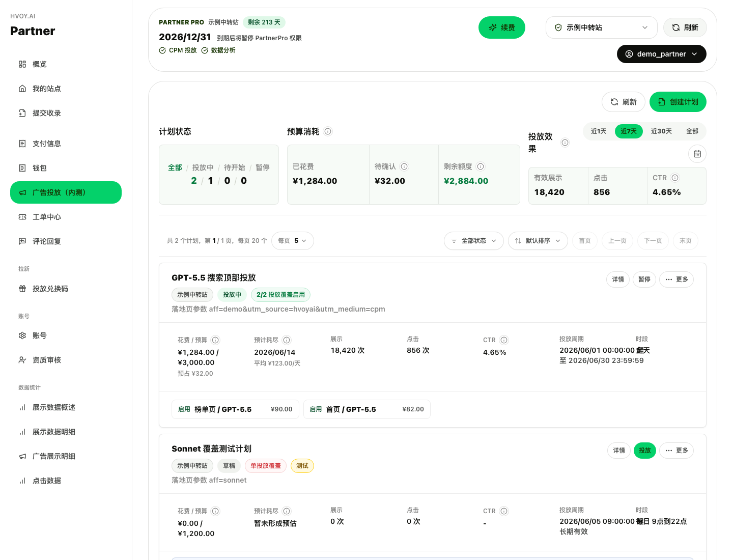The width and height of the screenshot is (733, 560).
Task: Click info icon next to 剩余额度
Action: click(481, 166)
